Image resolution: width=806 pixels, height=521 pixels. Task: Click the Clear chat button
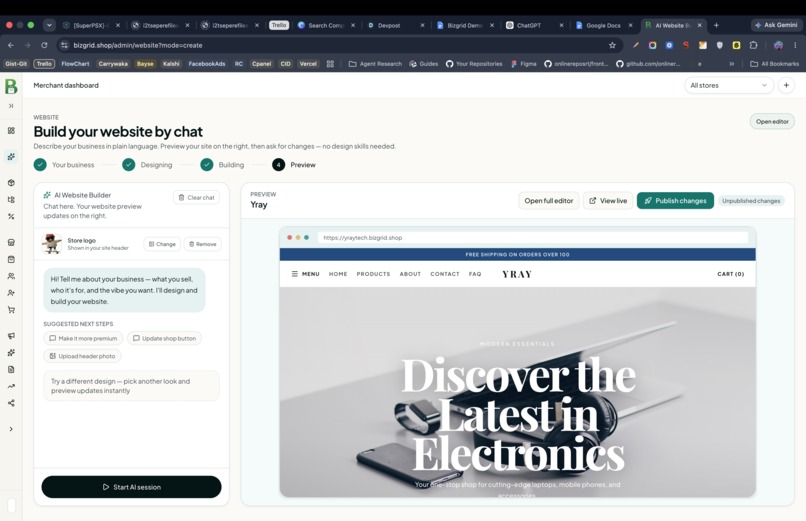[196, 197]
